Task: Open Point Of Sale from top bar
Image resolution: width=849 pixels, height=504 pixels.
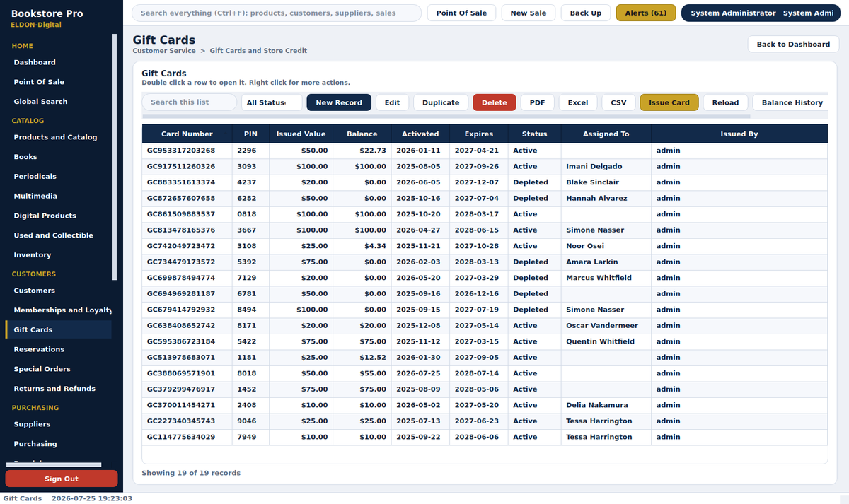Action: 461,13
